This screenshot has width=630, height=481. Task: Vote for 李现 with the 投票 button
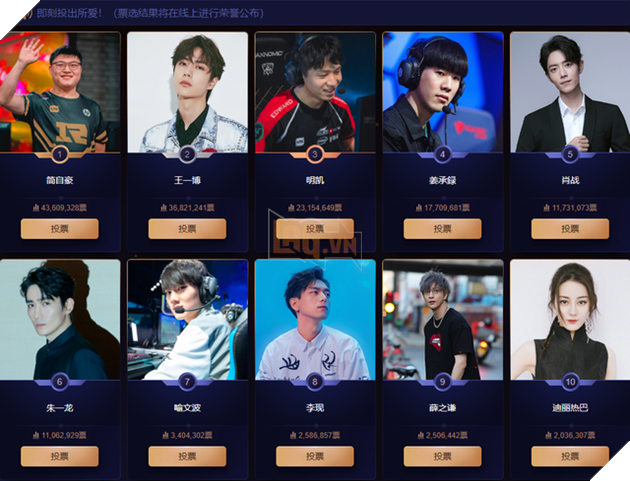[x=315, y=456]
